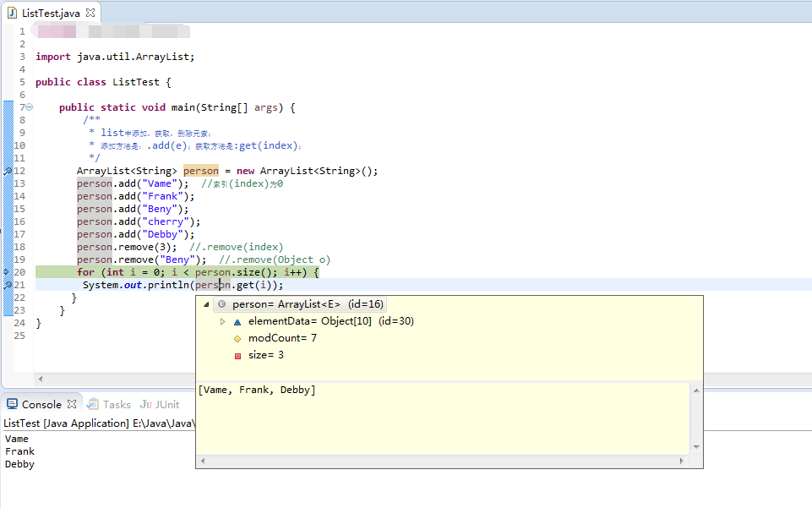The width and height of the screenshot is (812, 508).
Task: Click Debby in the console output
Action: click(x=19, y=465)
